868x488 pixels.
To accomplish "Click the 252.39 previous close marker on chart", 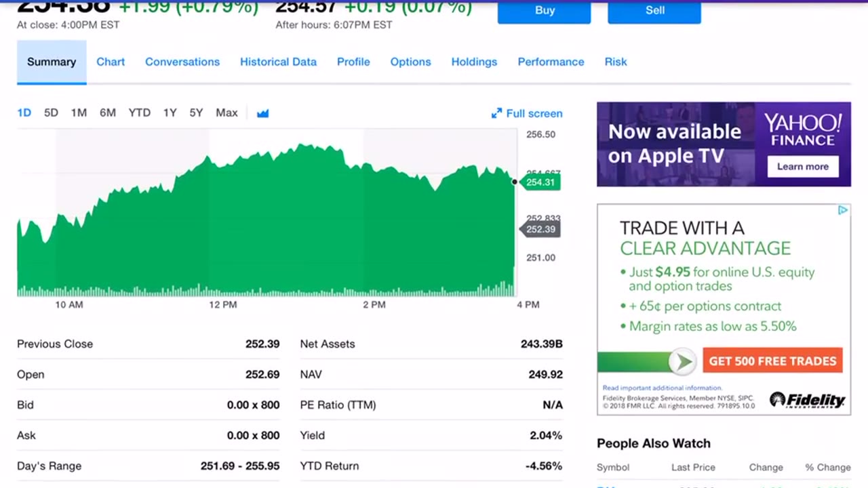I will [540, 229].
